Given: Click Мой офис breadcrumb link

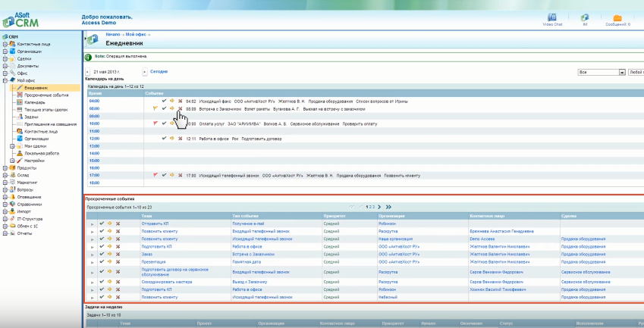Looking at the screenshot, I should coord(136,34).
